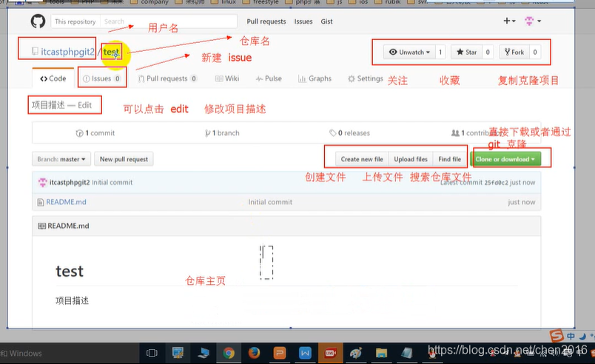The height and width of the screenshot is (364, 595).
Task: Click the Sogou input method icon
Action: [x=557, y=335]
